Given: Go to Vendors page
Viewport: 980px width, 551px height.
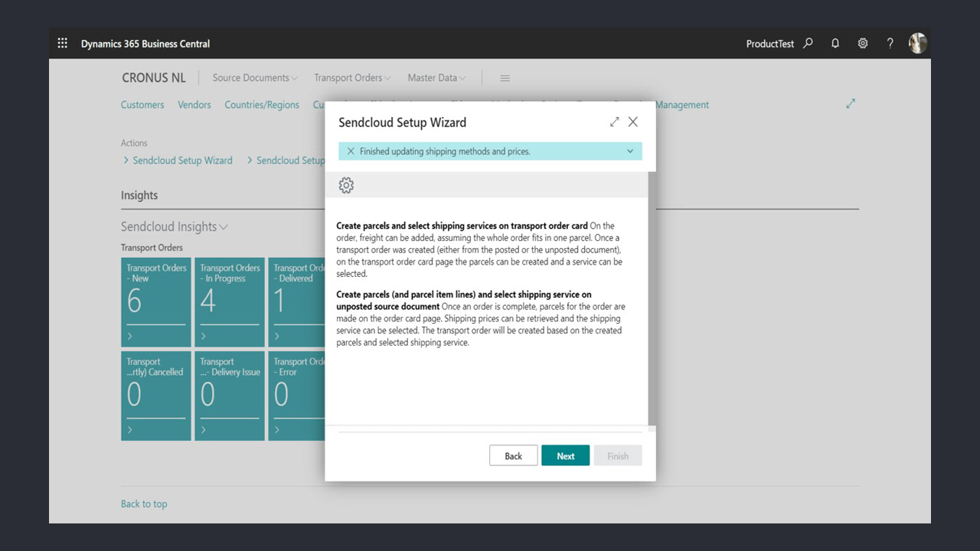Looking at the screenshot, I should (194, 105).
